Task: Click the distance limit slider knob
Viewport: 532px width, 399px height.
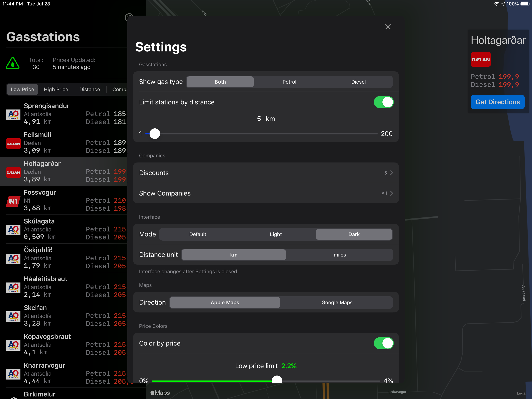Action: click(x=155, y=134)
